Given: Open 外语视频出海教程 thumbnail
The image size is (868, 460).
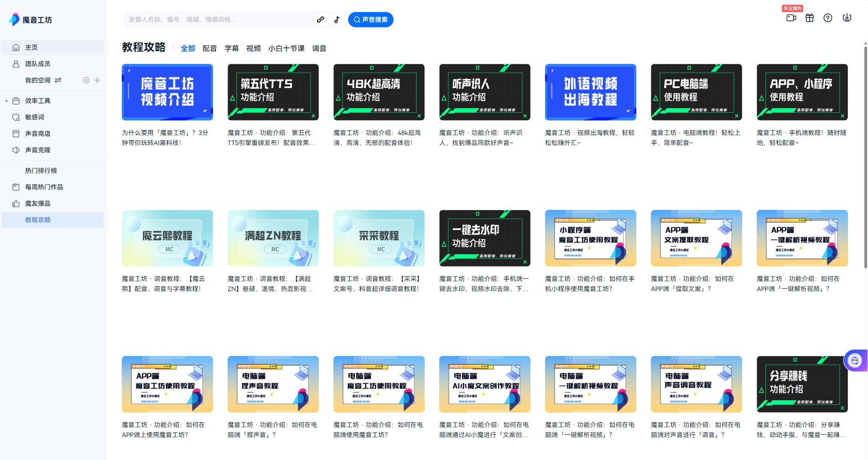Looking at the screenshot, I should pyautogui.click(x=591, y=92).
